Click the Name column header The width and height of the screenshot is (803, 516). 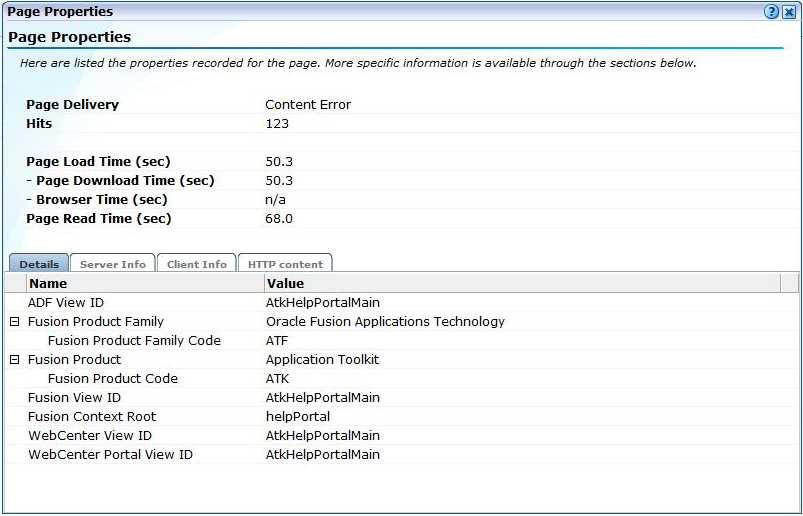tap(145, 283)
